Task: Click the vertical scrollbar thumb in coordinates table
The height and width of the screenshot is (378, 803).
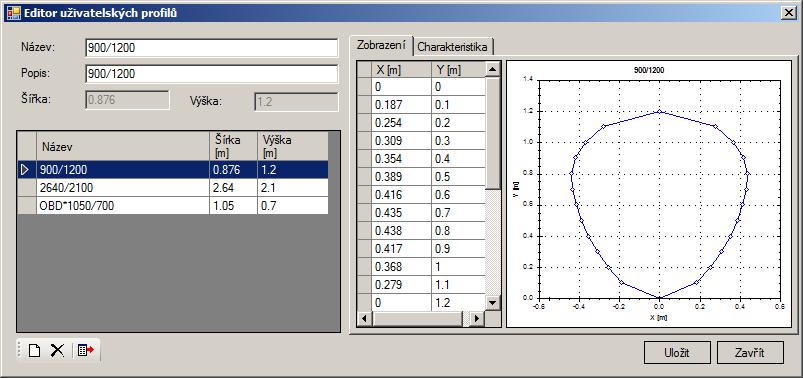Action: click(492, 133)
